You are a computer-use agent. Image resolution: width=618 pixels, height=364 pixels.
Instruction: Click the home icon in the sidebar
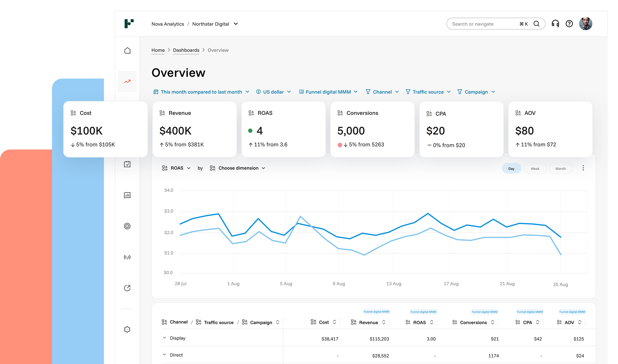[x=127, y=51]
